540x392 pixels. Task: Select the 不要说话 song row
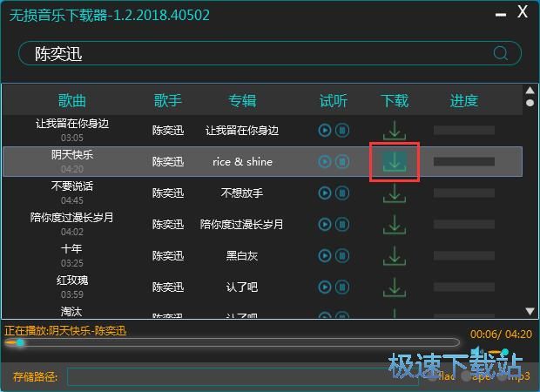pyautogui.click(x=72, y=193)
